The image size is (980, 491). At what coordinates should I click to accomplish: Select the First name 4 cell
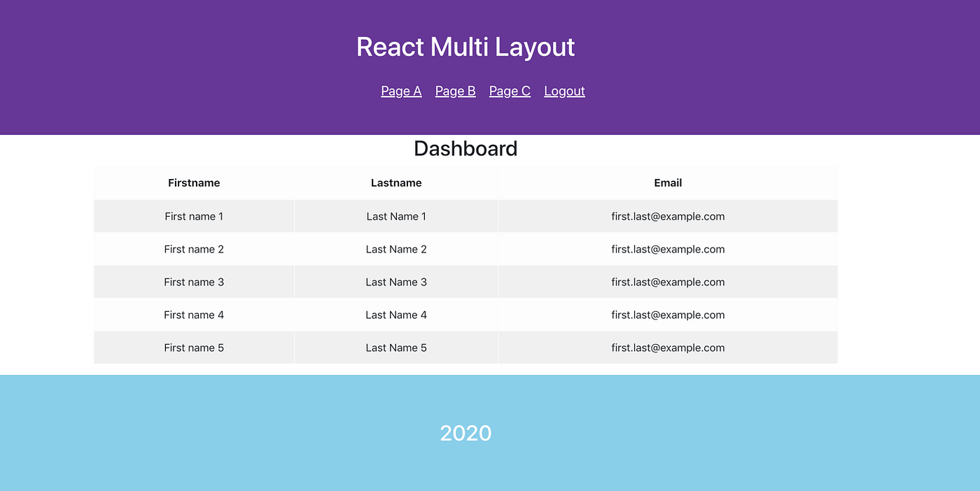[x=194, y=315]
